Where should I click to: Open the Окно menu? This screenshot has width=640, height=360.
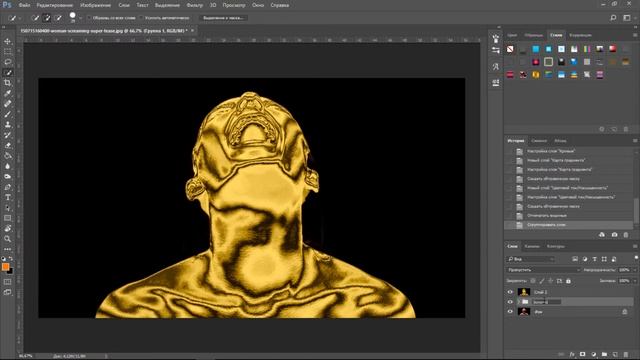258,5
